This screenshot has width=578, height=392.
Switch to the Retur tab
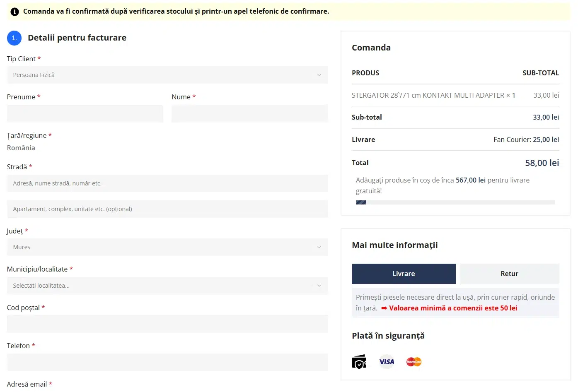click(510, 274)
